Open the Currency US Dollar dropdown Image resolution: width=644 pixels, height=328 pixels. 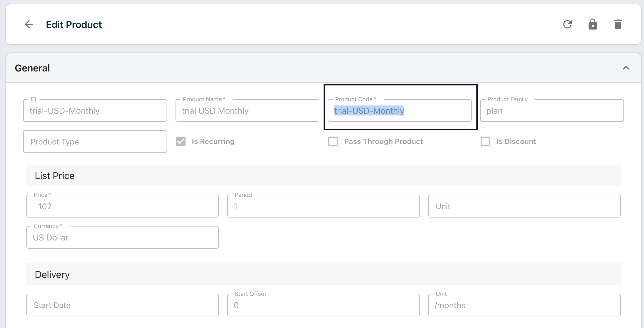point(122,237)
